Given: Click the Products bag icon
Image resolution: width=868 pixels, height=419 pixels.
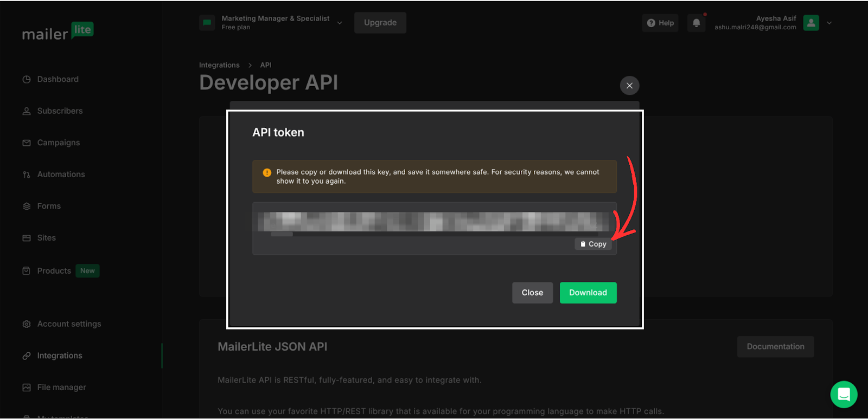Looking at the screenshot, I should (x=27, y=271).
